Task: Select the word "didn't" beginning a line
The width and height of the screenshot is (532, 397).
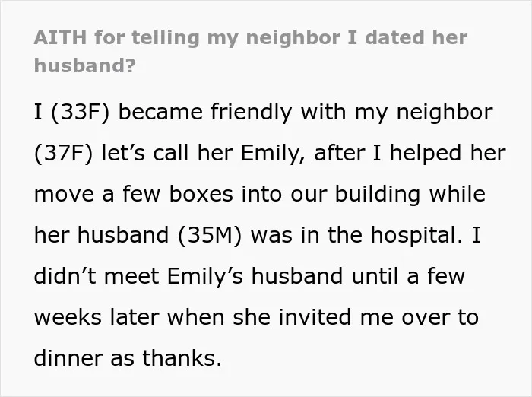Action: 65,276
